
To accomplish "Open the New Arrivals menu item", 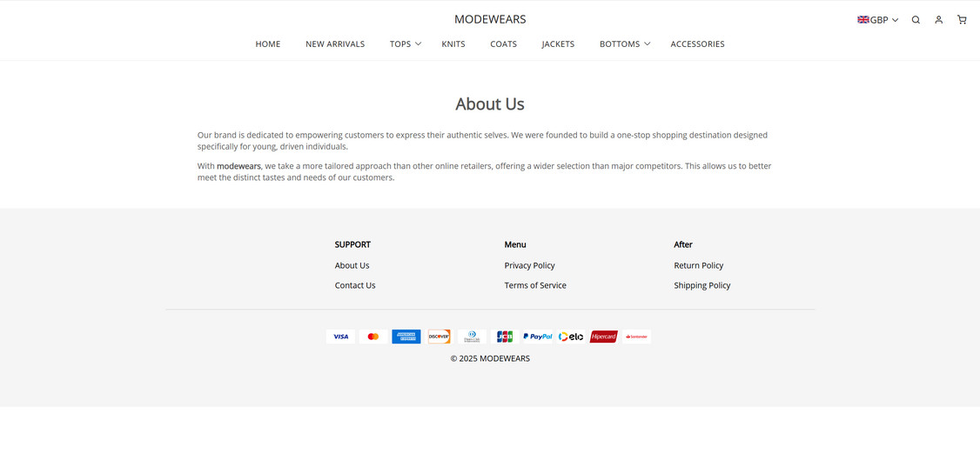I will pos(335,44).
